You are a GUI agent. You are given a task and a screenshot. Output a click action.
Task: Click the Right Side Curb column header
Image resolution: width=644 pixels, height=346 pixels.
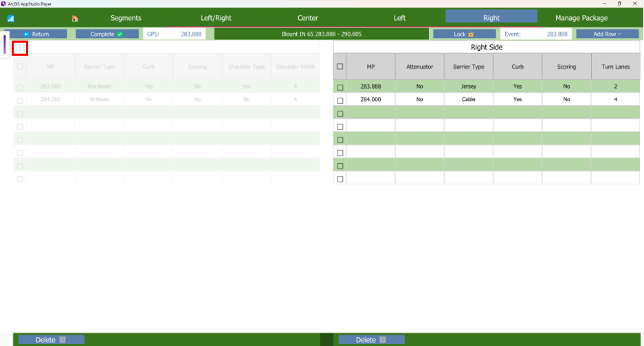(518, 67)
